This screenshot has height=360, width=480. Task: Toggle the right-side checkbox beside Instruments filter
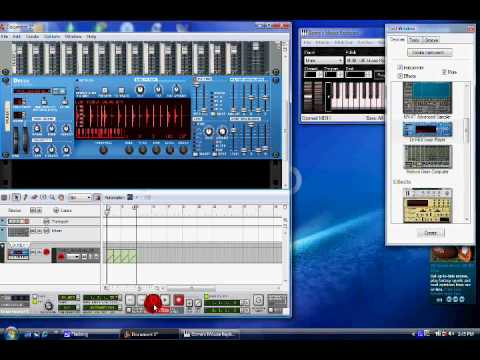444,72
